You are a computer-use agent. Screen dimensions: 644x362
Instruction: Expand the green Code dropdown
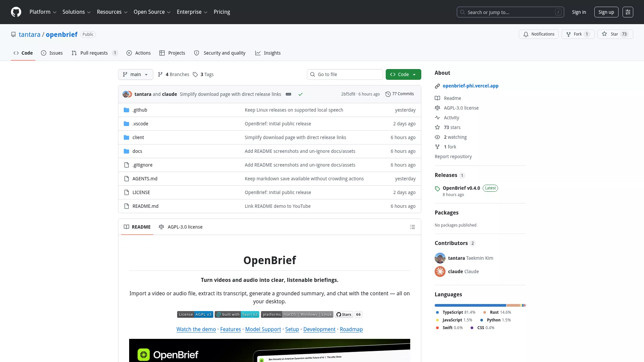tap(403, 74)
